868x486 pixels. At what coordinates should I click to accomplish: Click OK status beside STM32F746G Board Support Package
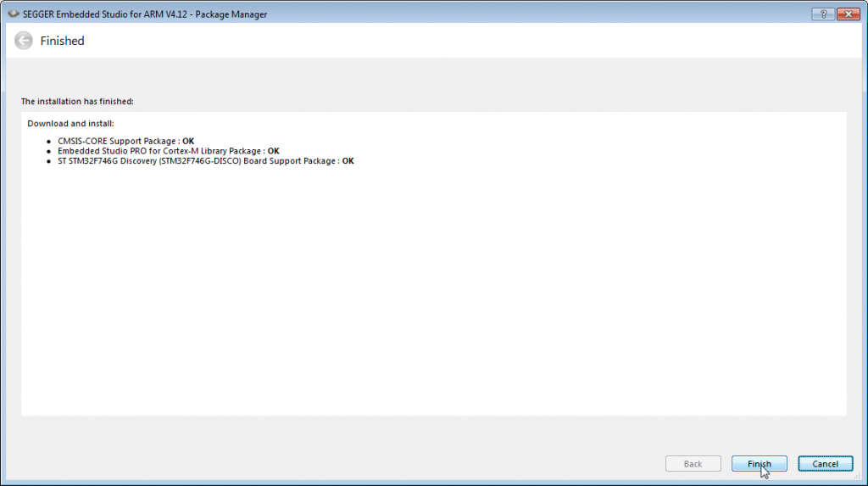click(x=348, y=161)
